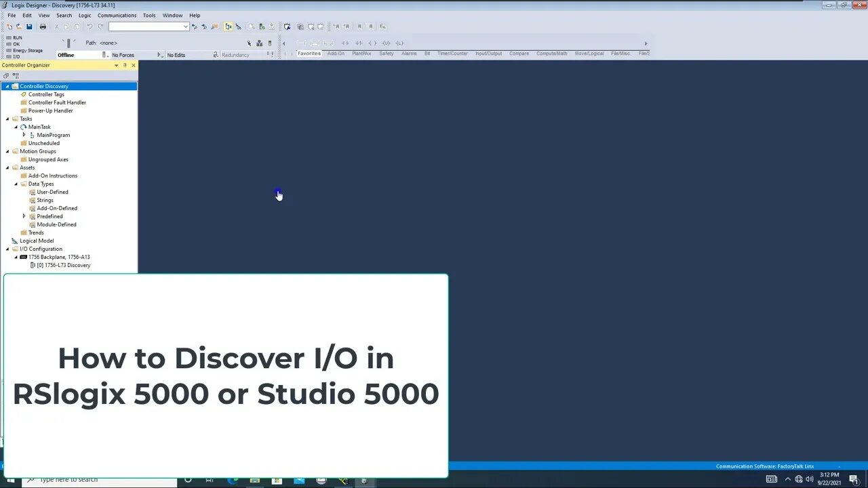Create a new project with New icon
Screen dimensions: 868x488
(9, 26)
